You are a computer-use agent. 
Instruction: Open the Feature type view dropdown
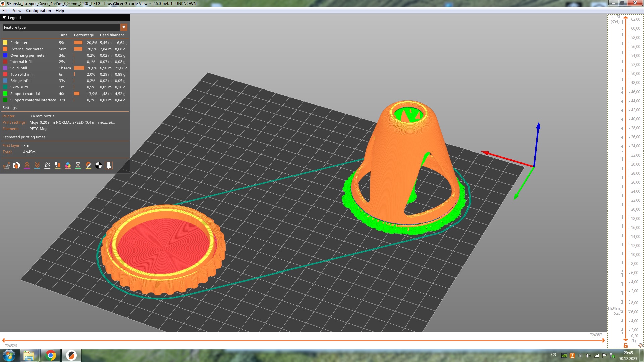tap(124, 27)
